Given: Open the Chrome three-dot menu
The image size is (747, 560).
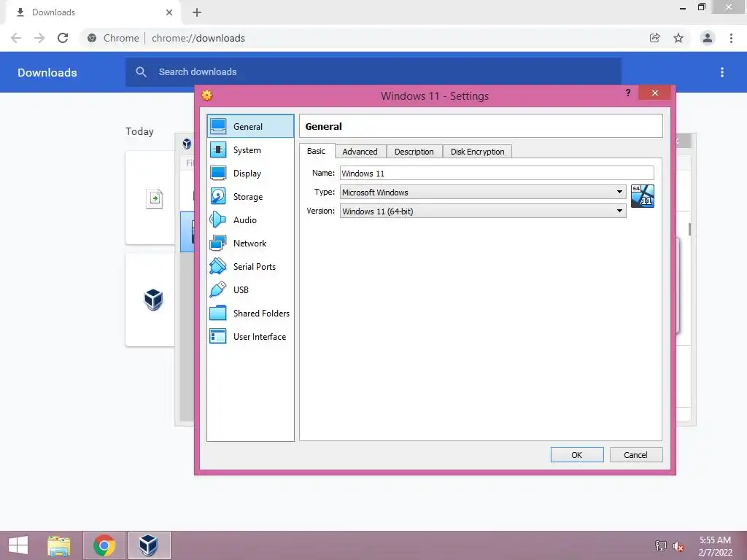Looking at the screenshot, I should tap(731, 38).
